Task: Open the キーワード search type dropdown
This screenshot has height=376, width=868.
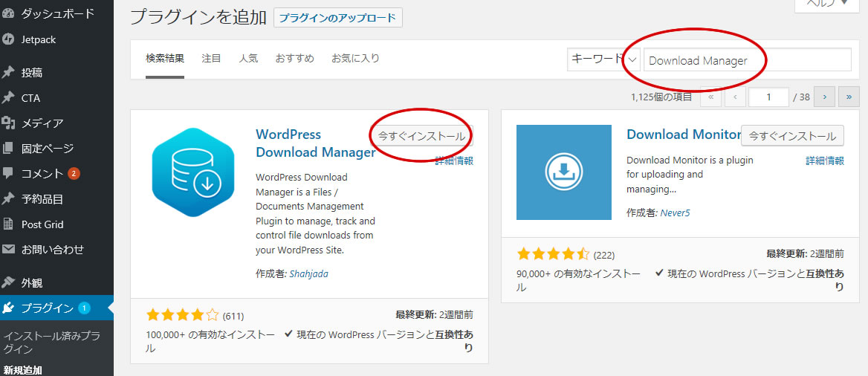Action: [603, 59]
